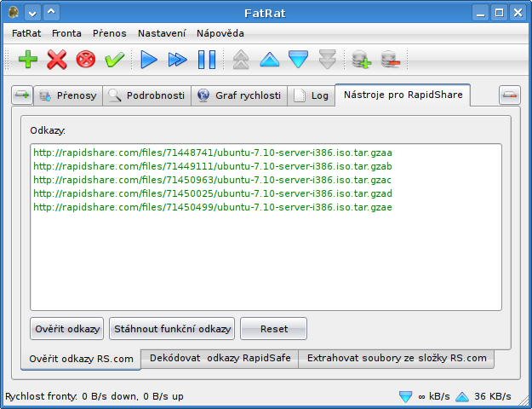Click the close tab button at right of tab bar
This screenshot has height=409, width=532.
510,95
